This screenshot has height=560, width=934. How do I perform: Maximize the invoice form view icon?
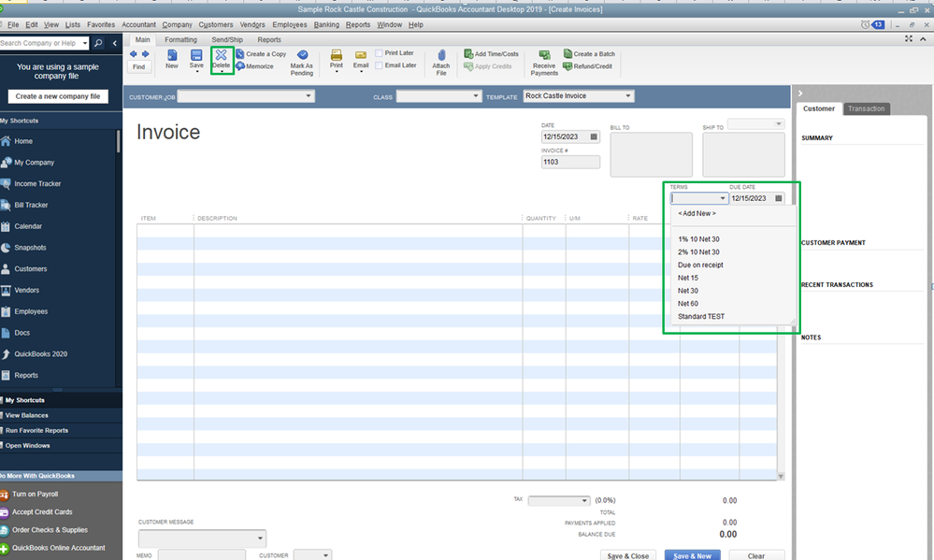[x=909, y=38]
